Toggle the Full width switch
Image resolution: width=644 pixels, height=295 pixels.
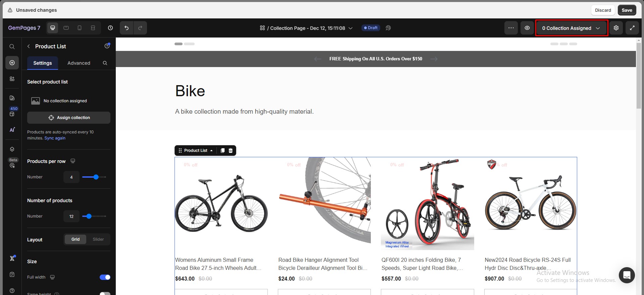click(105, 277)
